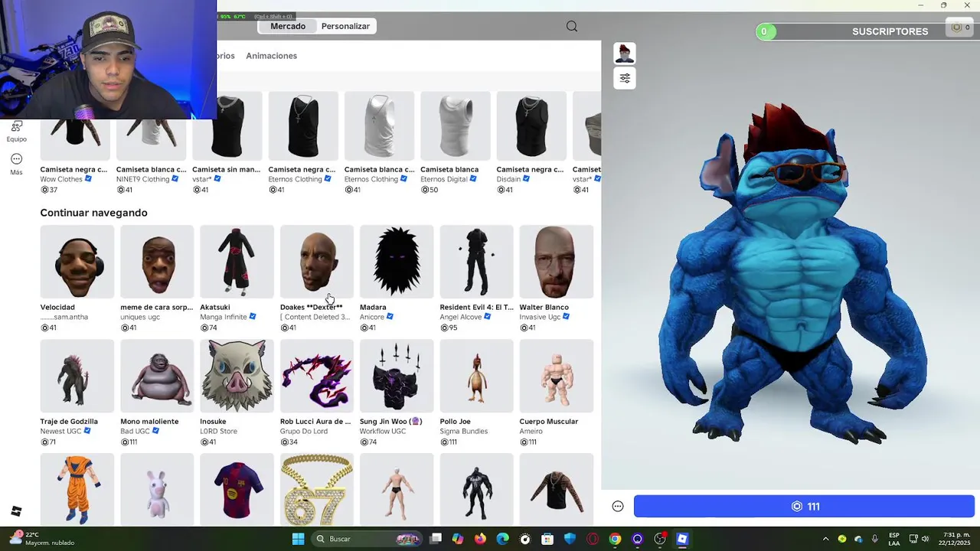The height and width of the screenshot is (551, 980).
Task: Open the three-dot options beside the buy button
Action: [x=618, y=506]
